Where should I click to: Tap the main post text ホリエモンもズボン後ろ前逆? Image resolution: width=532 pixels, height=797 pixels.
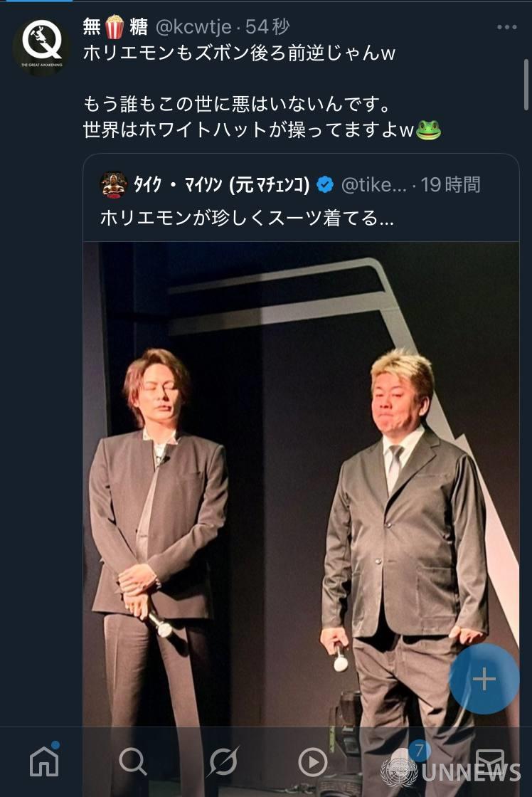pyautogui.click(x=239, y=53)
